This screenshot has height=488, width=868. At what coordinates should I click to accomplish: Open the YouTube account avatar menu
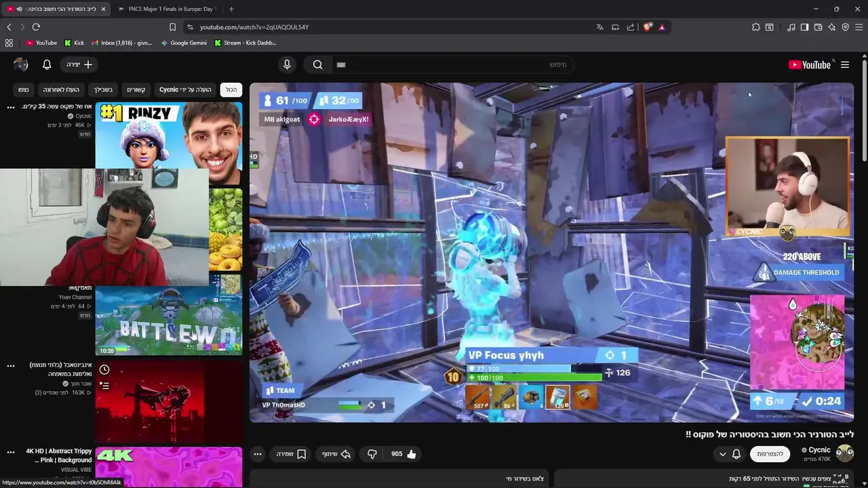pyautogui.click(x=21, y=64)
